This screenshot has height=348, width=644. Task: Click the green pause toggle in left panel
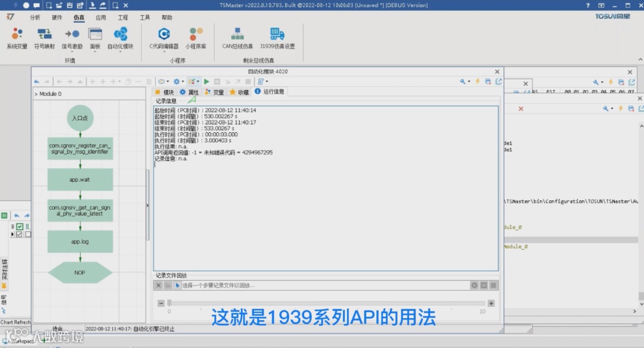[x=4, y=216]
